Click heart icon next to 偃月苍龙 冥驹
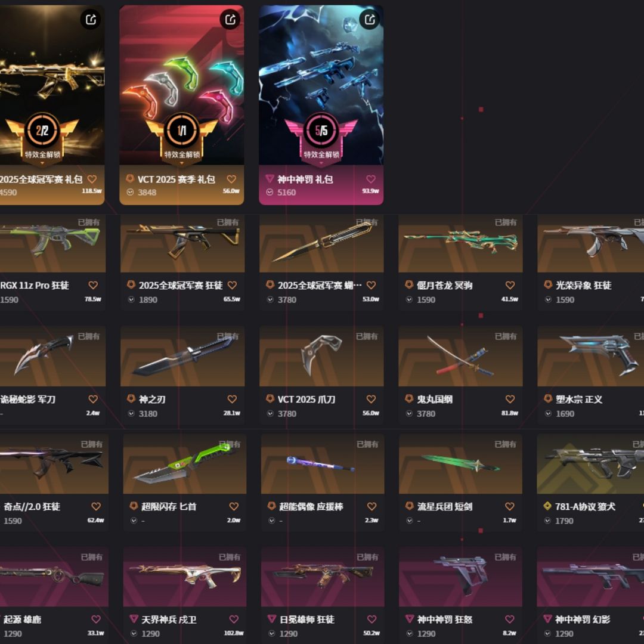Image resolution: width=644 pixels, height=644 pixels. click(x=510, y=285)
